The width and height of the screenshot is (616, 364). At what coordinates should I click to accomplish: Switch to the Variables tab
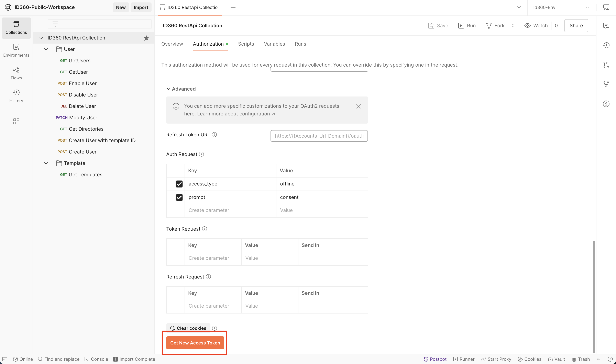[x=274, y=44]
